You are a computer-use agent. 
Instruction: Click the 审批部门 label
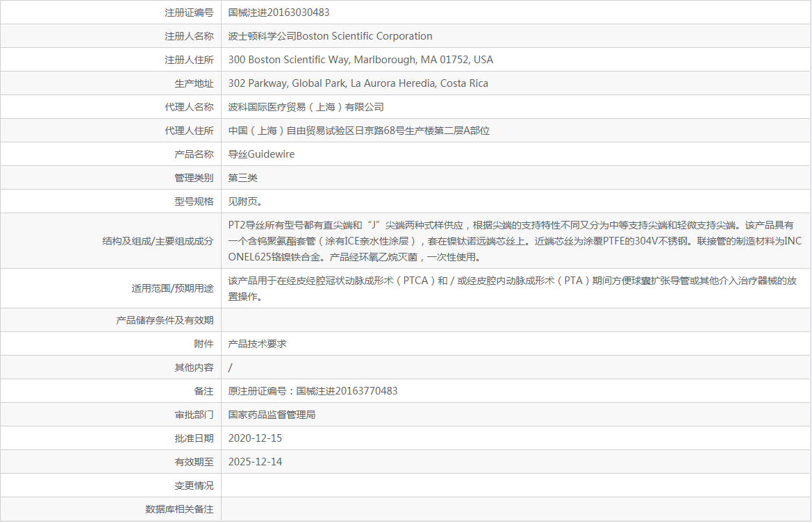coord(194,415)
